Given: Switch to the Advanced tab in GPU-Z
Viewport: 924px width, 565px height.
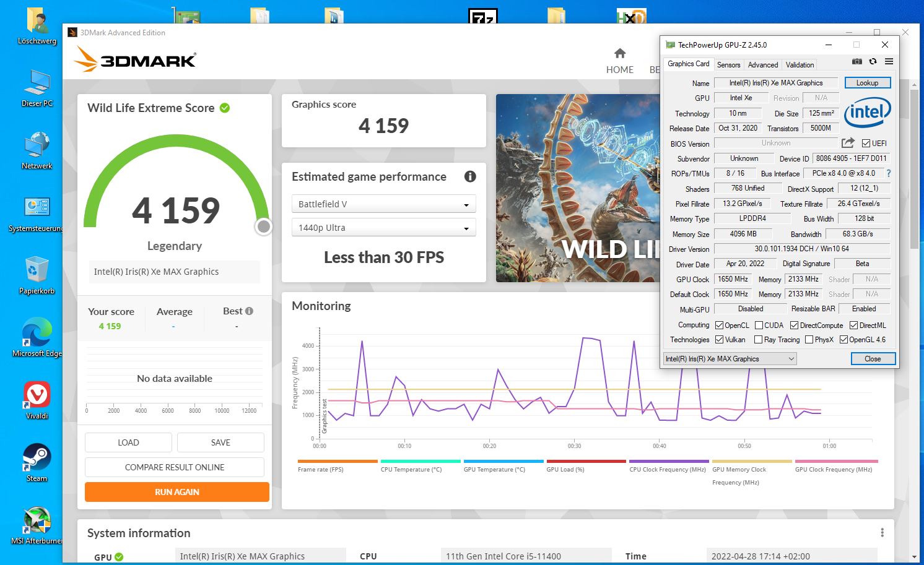Looking at the screenshot, I should (762, 64).
